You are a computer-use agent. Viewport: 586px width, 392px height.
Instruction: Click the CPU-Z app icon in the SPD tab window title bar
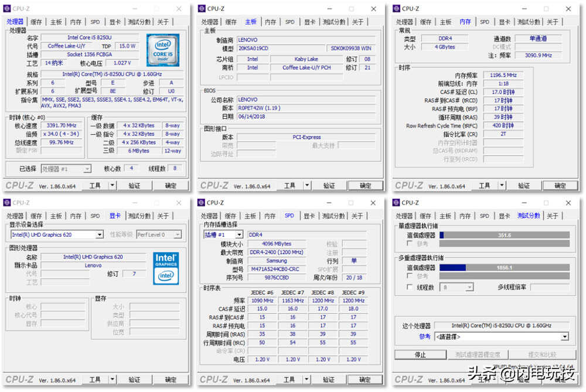(202, 203)
